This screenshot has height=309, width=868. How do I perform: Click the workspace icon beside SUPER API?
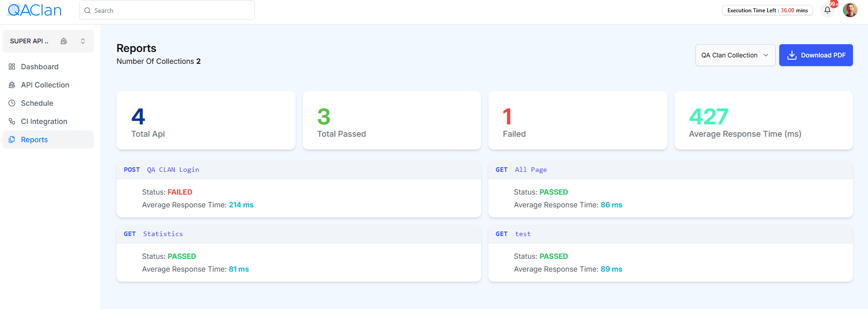click(64, 41)
